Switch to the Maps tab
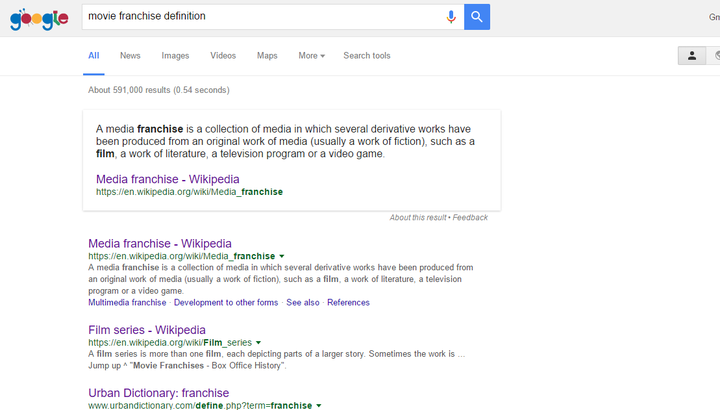This screenshot has height=410, width=720. point(267,56)
